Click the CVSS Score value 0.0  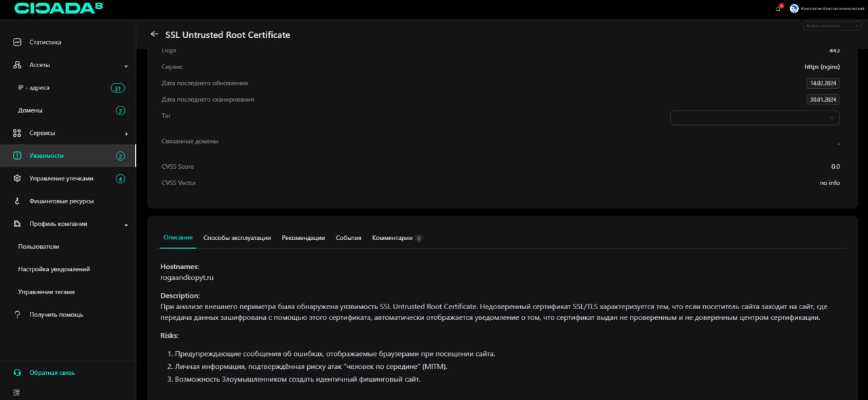[x=835, y=167]
